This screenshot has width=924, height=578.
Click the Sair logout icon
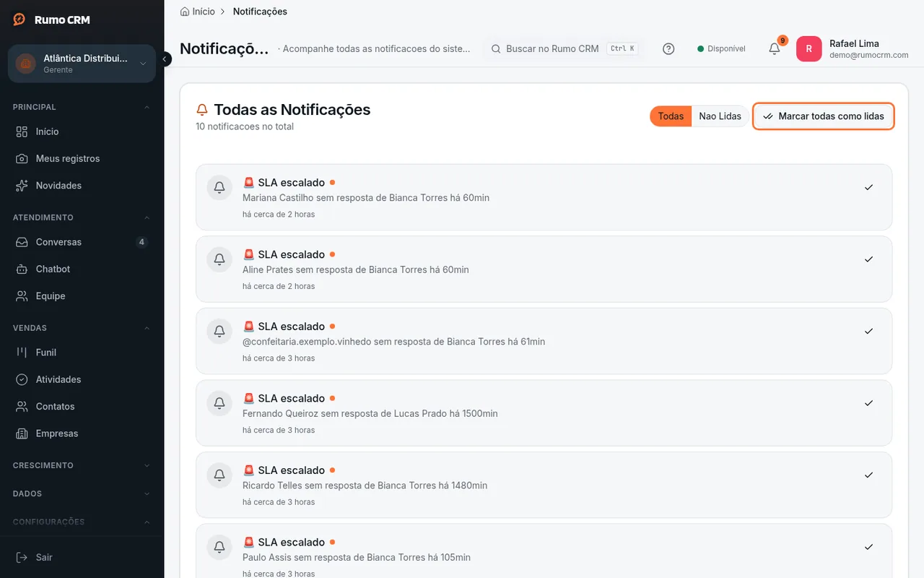pos(22,557)
